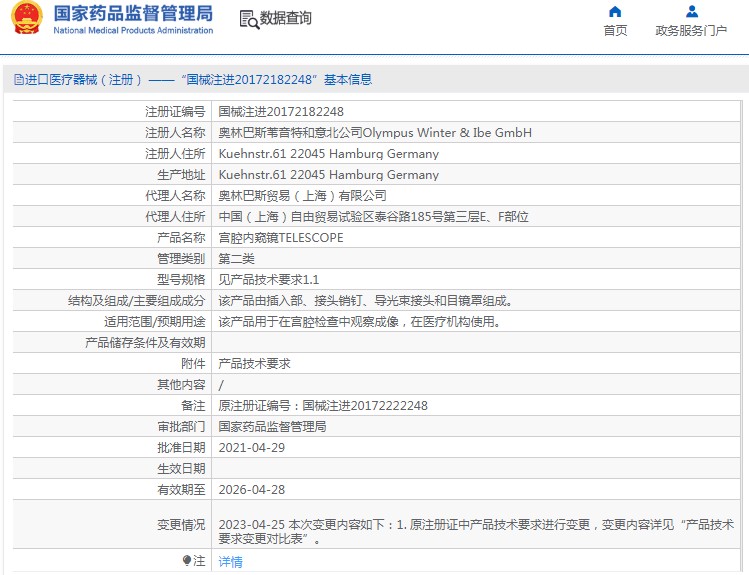749x575 pixels.
Task: Click the bullet icon beside 注
Action: click(186, 561)
